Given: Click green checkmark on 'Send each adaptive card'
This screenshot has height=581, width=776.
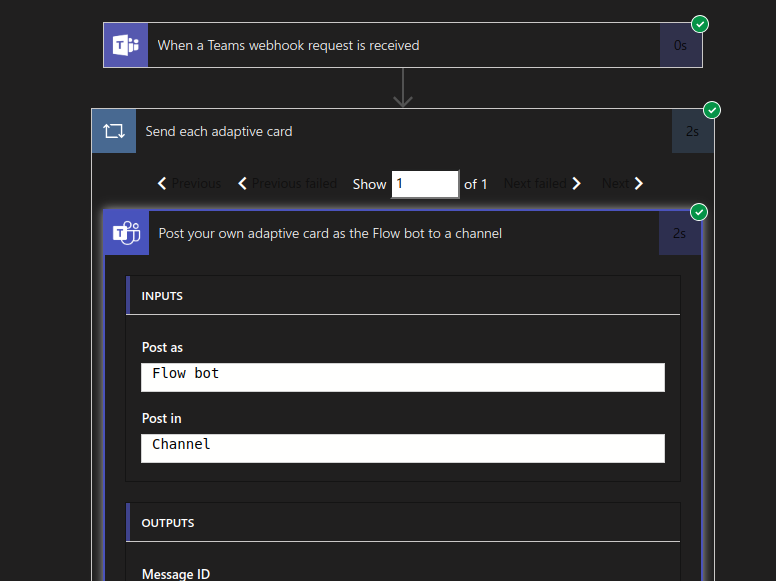Looking at the screenshot, I should (712, 110).
